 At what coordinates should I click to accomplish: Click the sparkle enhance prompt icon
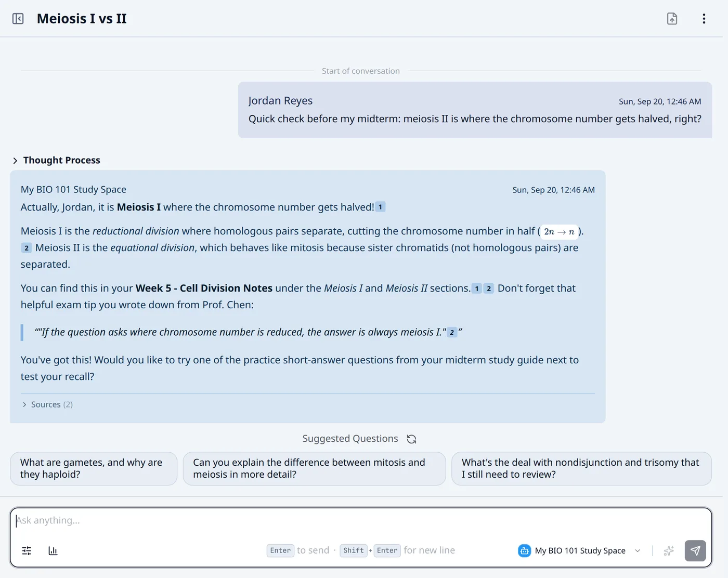tap(669, 550)
